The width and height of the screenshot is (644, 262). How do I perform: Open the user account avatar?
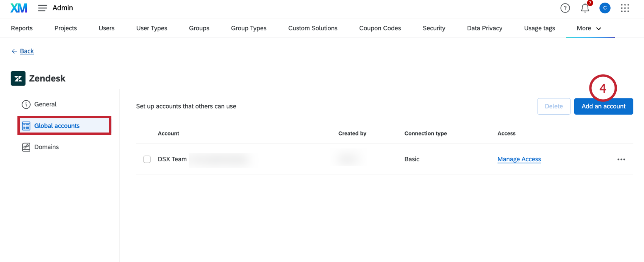pyautogui.click(x=605, y=8)
